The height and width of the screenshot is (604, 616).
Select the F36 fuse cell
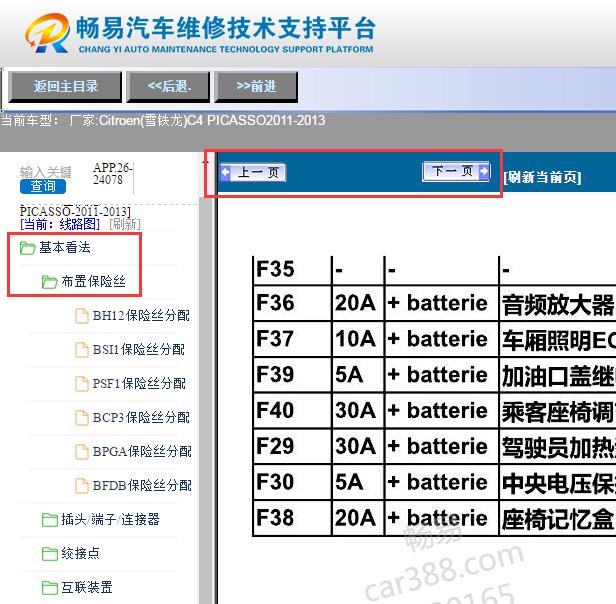coord(292,303)
